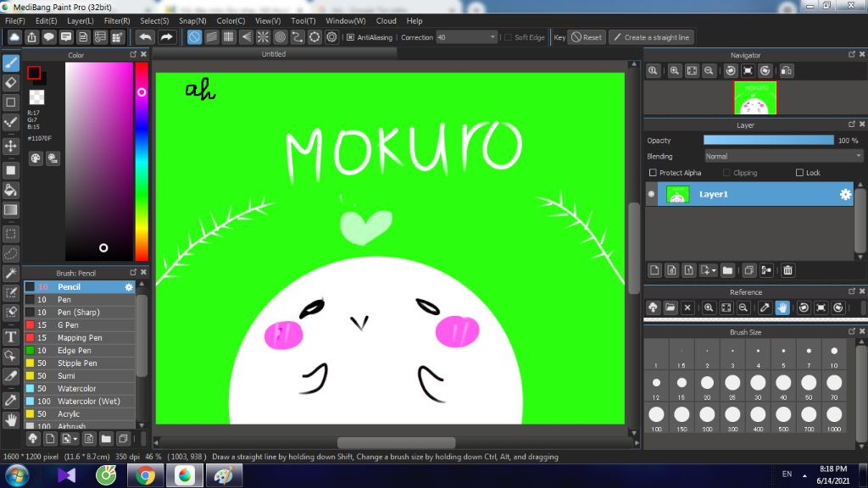Open Layer1 settings gear
Image resolution: width=868 pixels, height=488 pixels.
845,194
